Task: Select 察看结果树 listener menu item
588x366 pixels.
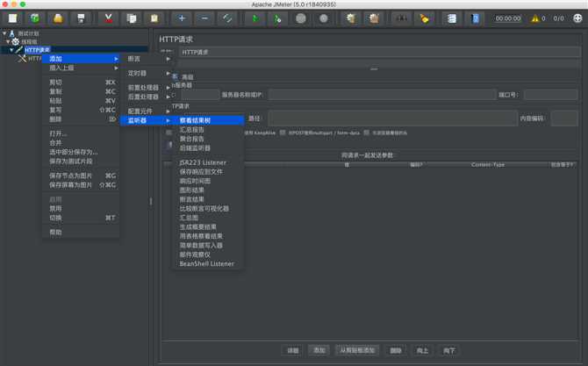Action: tap(208, 120)
